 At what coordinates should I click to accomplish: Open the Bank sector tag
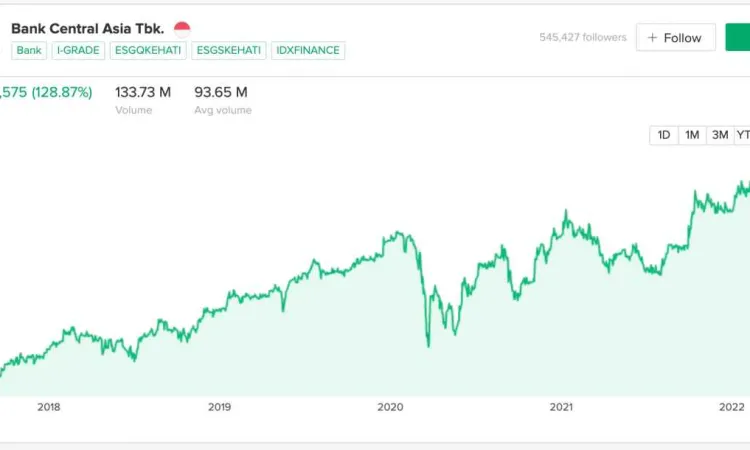click(29, 50)
